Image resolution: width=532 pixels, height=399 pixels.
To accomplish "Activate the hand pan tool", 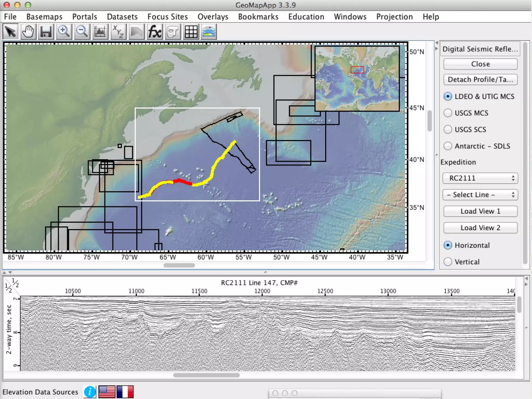I will pyautogui.click(x=28, y=32).
